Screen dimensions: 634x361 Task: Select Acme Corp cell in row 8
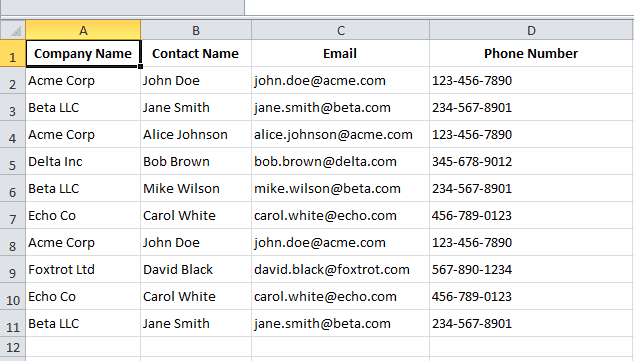point(83,243)
